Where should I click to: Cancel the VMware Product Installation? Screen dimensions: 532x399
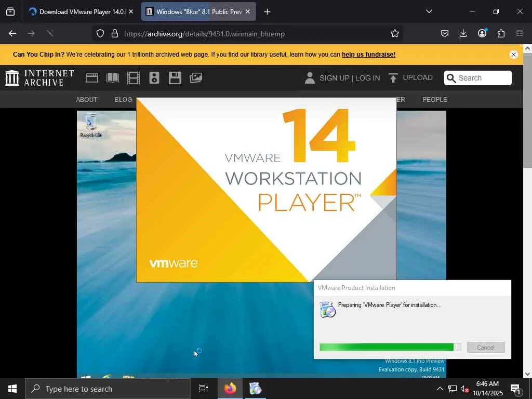[486, 347]
